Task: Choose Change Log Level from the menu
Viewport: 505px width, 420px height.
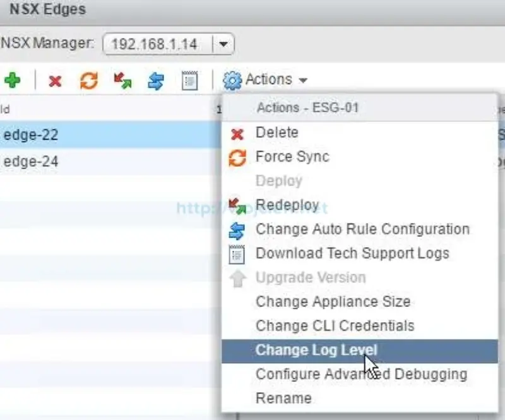Action: pyautogui.click(x=317, y=350)
